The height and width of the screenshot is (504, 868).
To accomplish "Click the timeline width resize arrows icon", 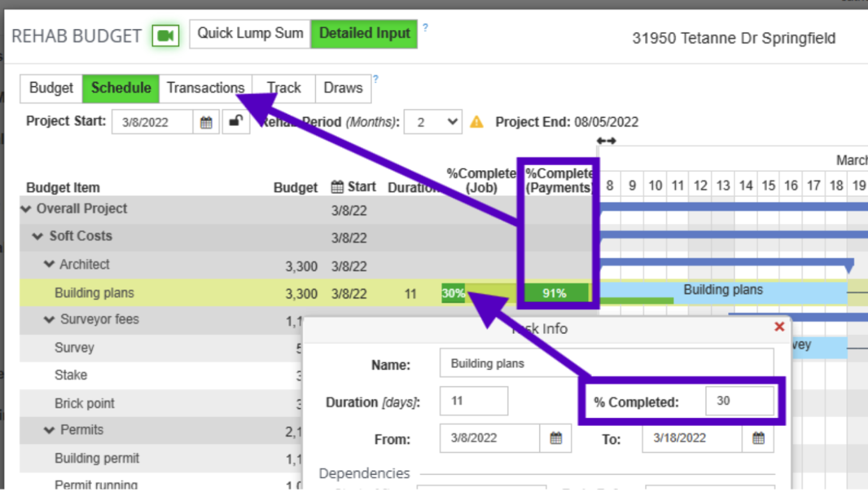I will pyautogui.click(x=606, y=141).
